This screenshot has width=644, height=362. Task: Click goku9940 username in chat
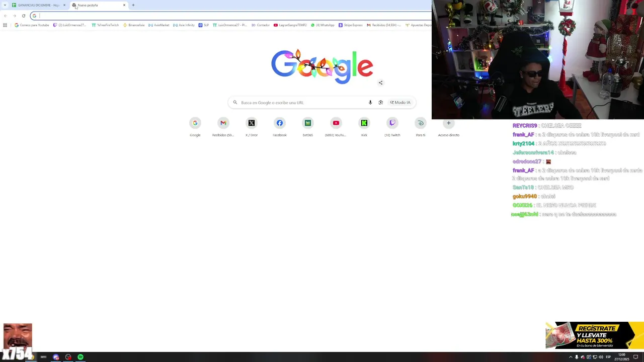tap(524, 197)
